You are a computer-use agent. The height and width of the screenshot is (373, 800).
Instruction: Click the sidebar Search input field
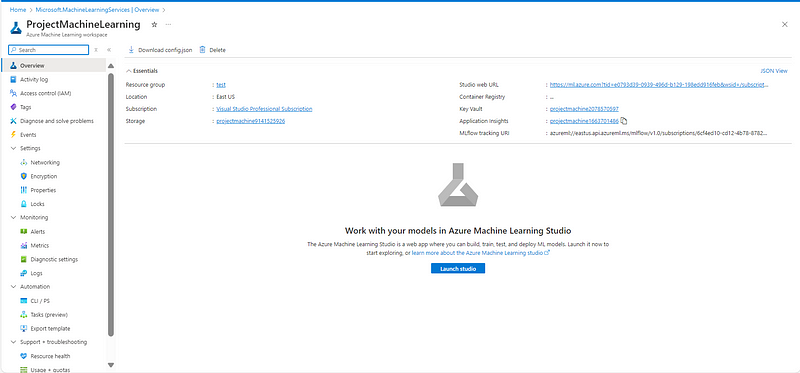point(49,50)
